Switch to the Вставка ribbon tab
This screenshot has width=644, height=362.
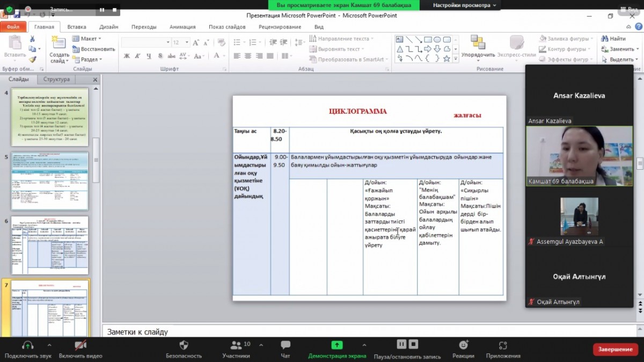[77, 26]
